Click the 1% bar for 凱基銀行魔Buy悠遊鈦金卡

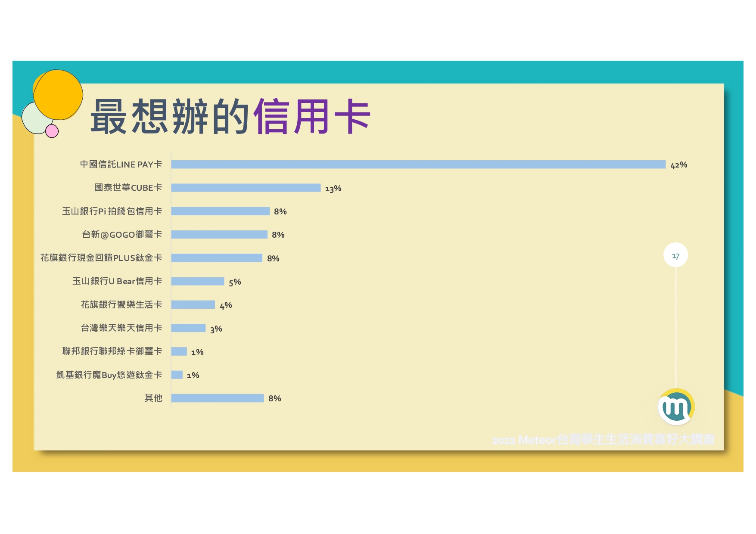(177, 375)
